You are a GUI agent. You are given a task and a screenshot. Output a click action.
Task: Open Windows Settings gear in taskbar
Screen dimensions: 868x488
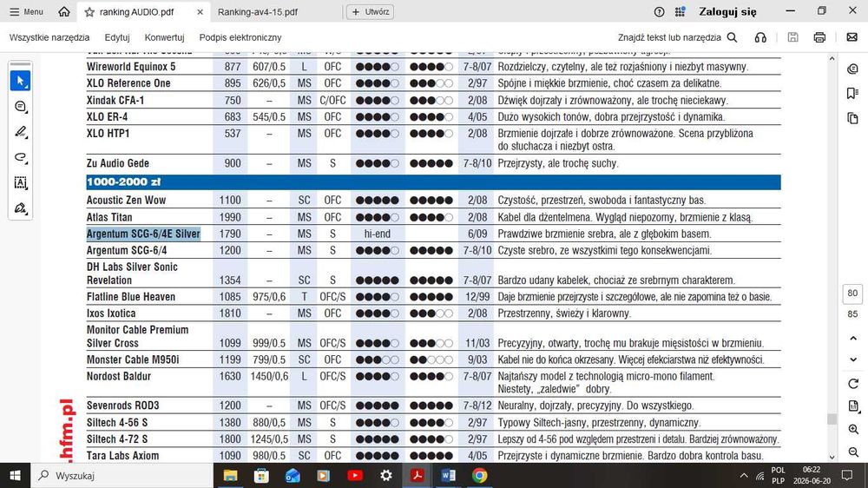pos(386,475)
